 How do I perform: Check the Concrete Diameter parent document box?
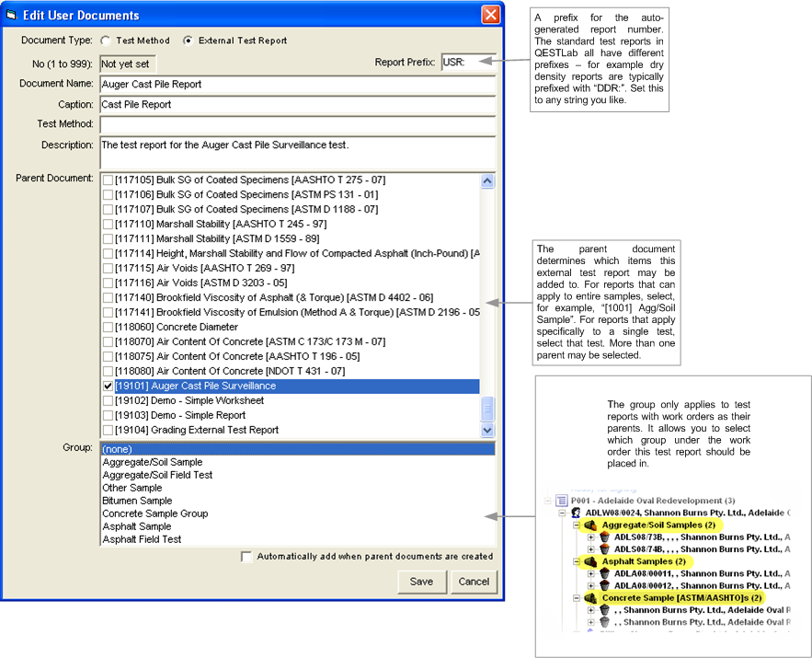[x=108, y=328]
